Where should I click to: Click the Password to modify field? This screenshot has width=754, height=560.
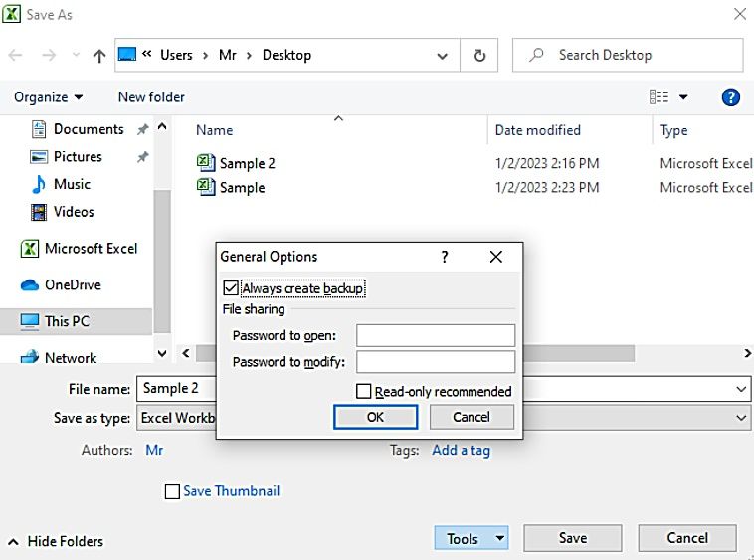coord(435,361)
